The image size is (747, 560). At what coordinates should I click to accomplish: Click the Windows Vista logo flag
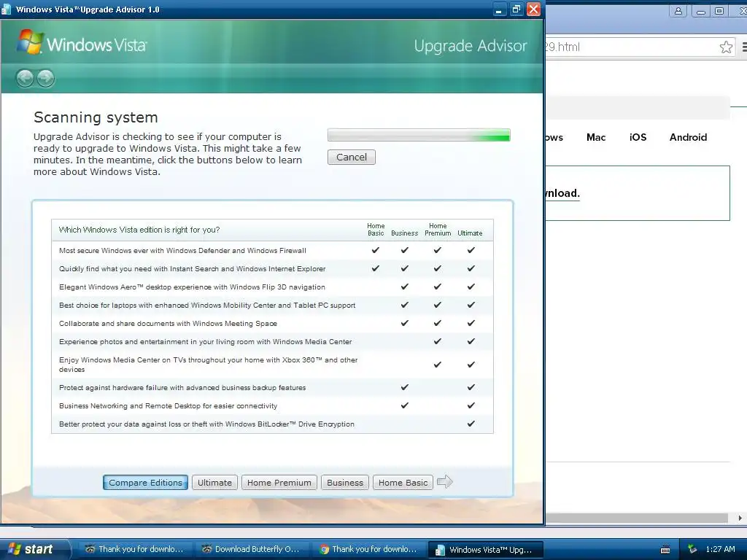[30, 42]
